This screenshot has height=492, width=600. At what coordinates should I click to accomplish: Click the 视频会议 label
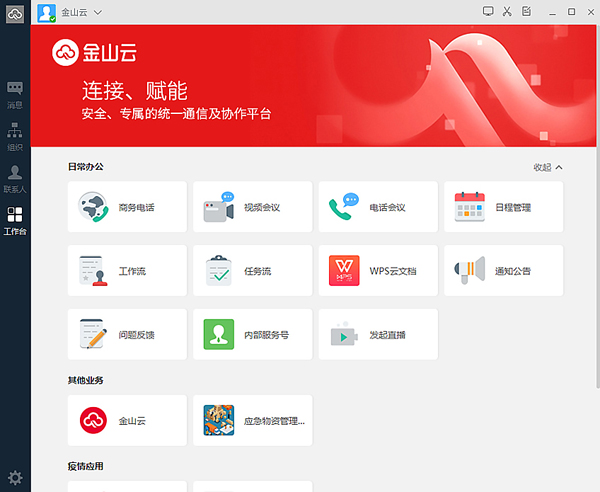[x=262, y=207]
